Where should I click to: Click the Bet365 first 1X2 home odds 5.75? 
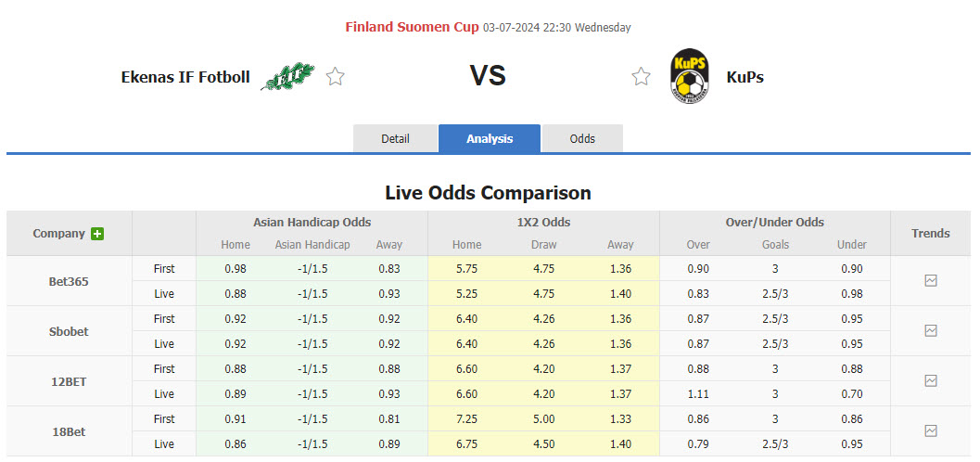(467, 269)
